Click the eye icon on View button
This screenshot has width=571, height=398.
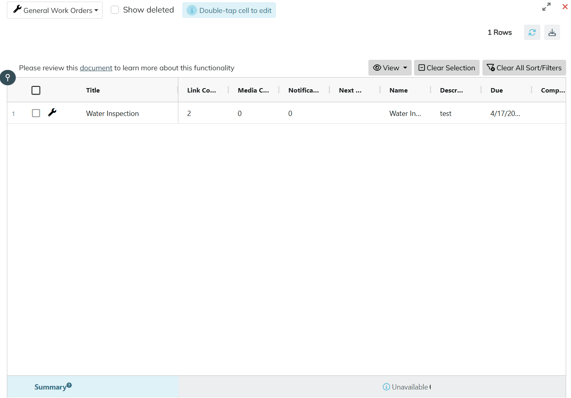tap(377, 68)
